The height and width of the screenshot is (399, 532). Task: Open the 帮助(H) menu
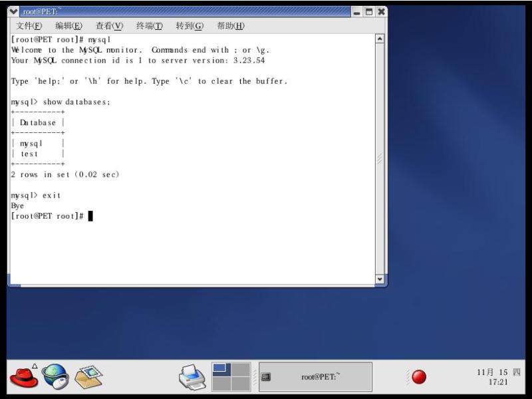231,26
